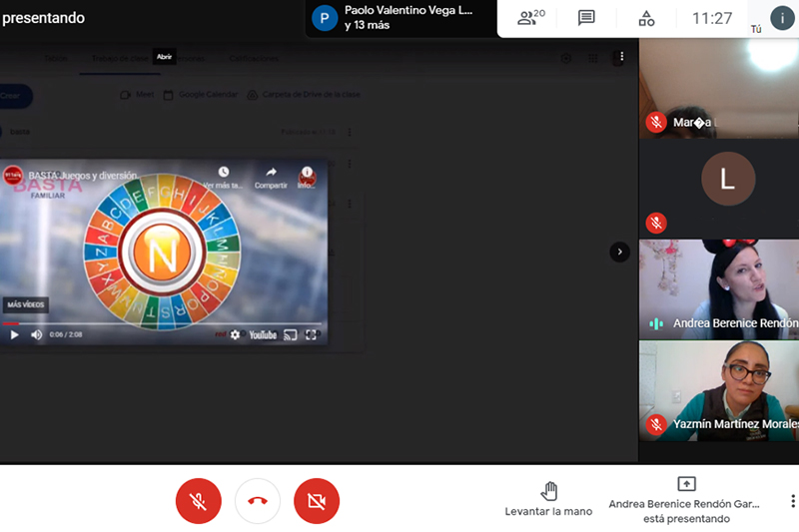Open YouTube video settings gear
799x532 pixels.
[235, 334]
